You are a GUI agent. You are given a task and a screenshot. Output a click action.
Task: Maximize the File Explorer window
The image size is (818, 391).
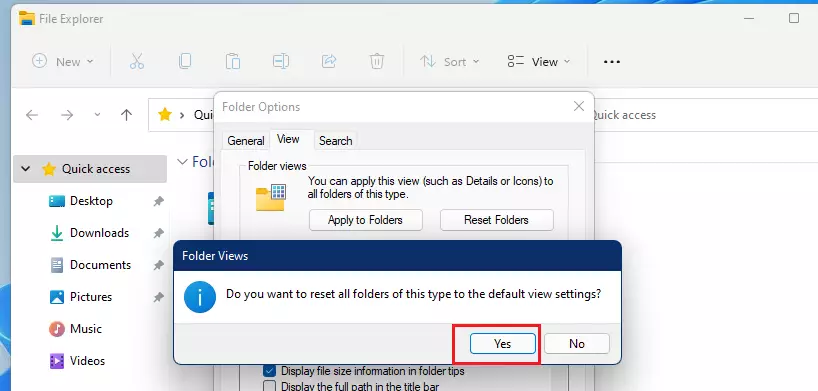(793, 18)
